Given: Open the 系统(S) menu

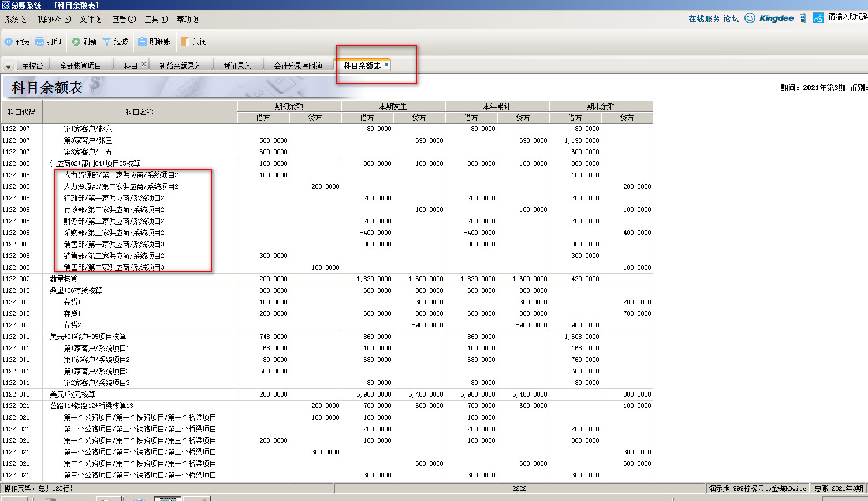Looking at the screenshot, I should click(x=16, y=19).
